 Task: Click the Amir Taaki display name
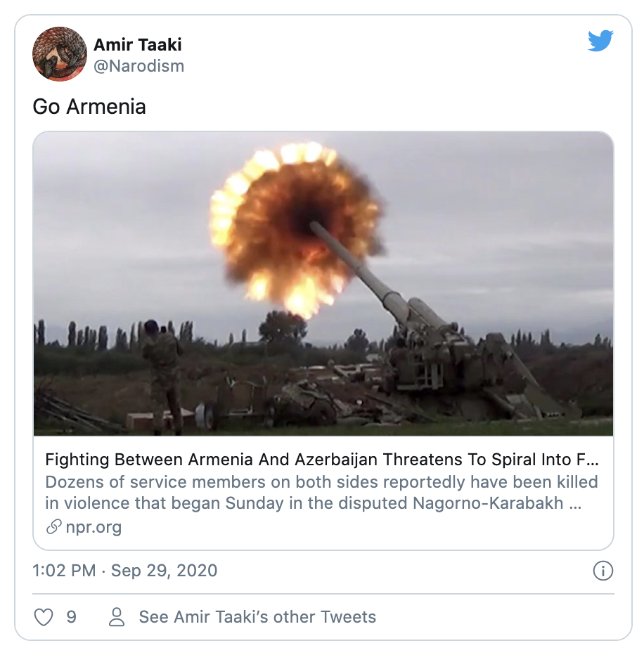click(x=137, y=45)
